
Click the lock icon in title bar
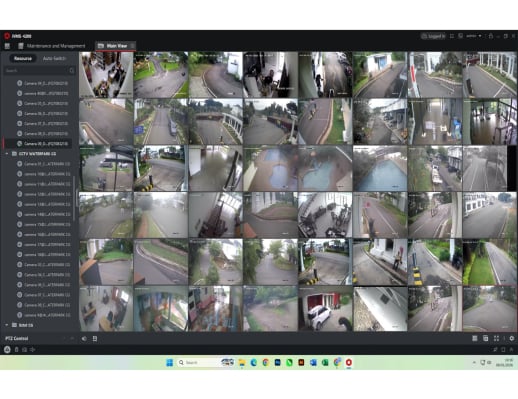tap(491, 36)
